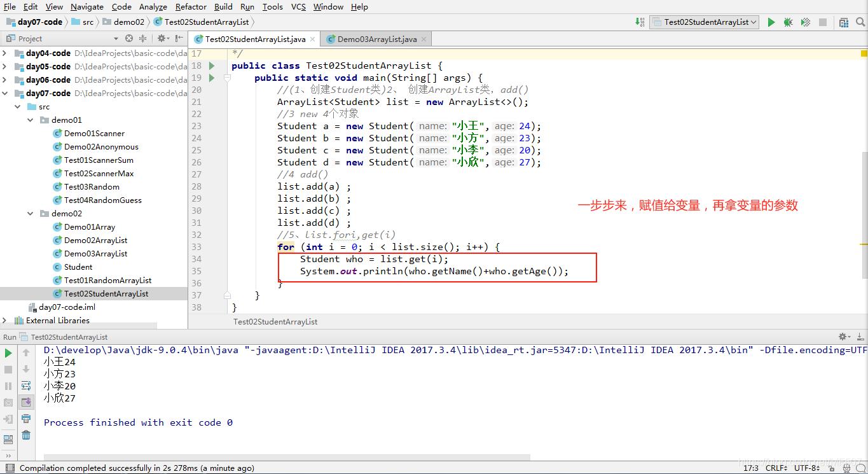Select day07-code.iml file
The width and height of the screenshot is (868, 474).
[67, 307]
